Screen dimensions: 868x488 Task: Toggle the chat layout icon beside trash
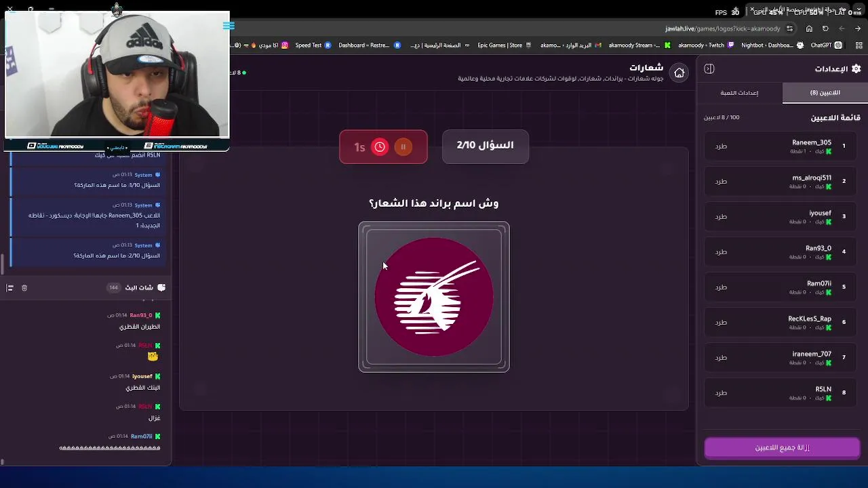pos(9,288)
